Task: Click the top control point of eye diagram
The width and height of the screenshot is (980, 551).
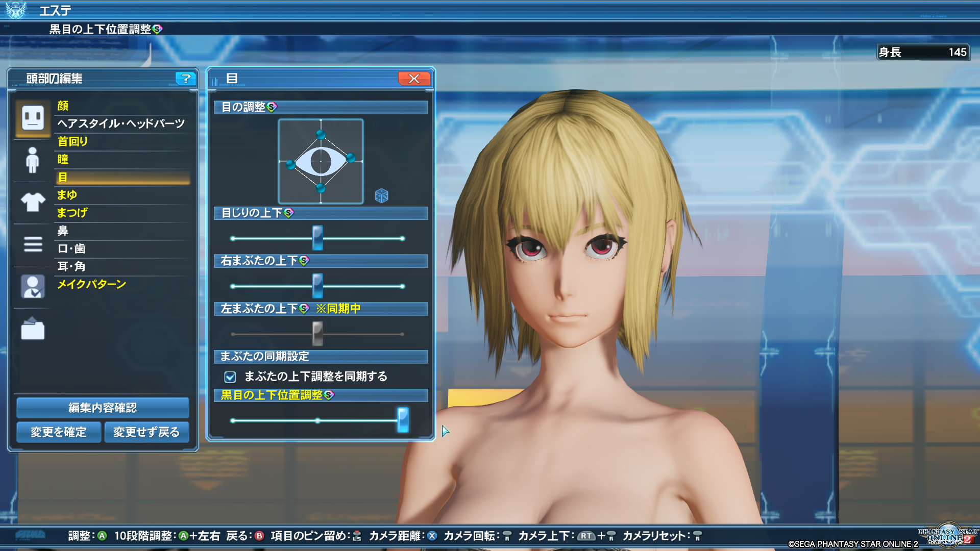Action: (x=321, y=135)
